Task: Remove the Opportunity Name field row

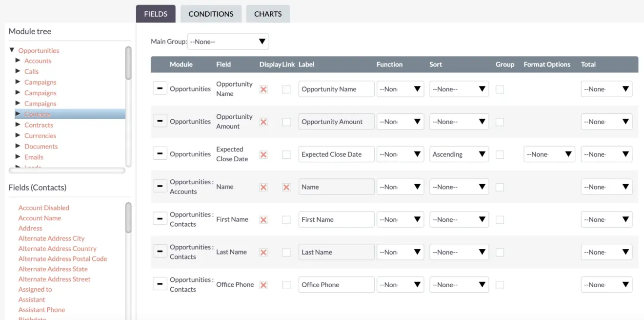Action: point(160,88)
